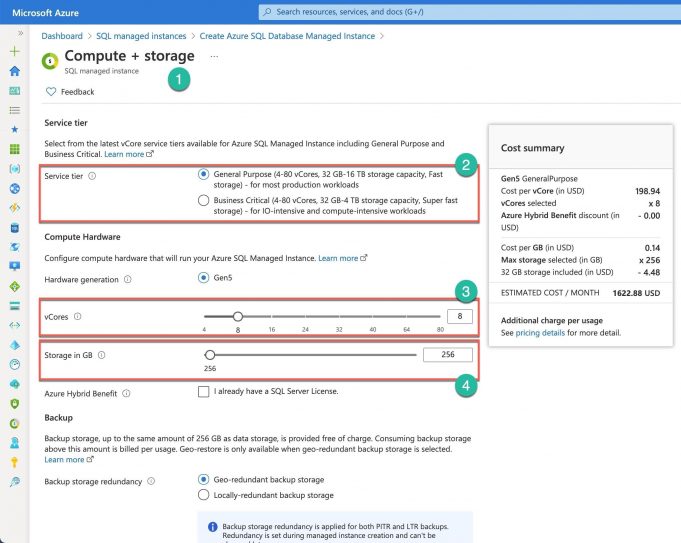
Task: Check the 'I already have a SQL Server License' box
Action: [x=204, y=391]
